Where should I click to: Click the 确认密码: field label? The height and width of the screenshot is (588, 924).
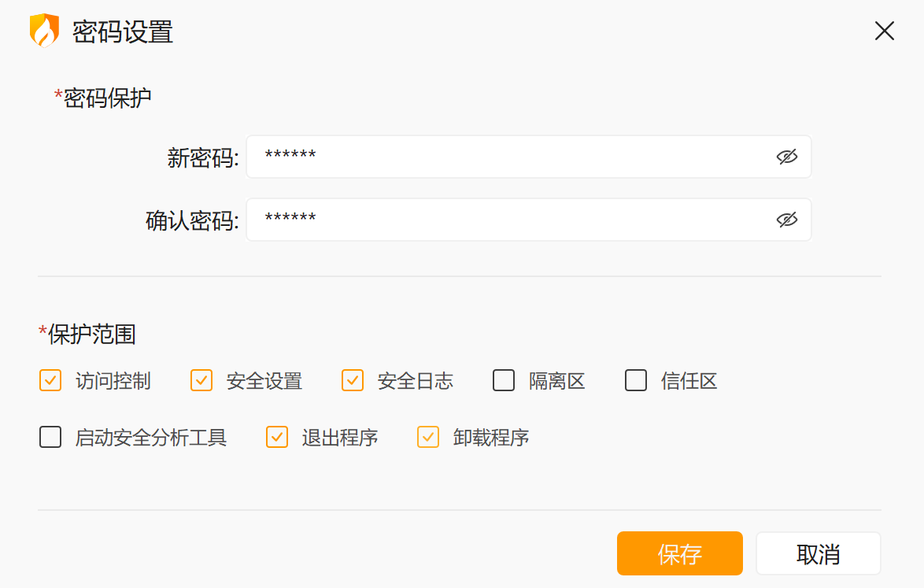192,220
